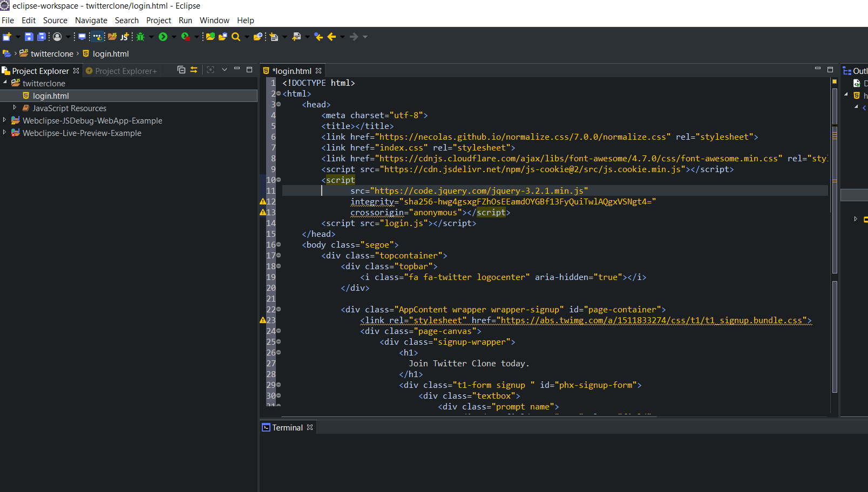The height and width of the screenshot is (492, 868).
Task: Toggle code folding on line 2 html
Action: click(279, 94)
